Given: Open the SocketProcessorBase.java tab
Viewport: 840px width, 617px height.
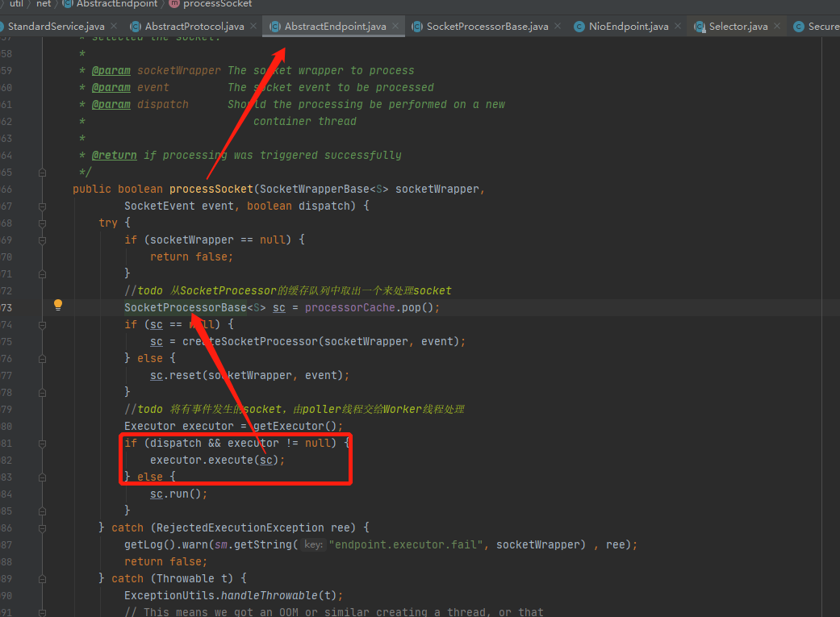Looking at the screenshot, I should click(x=487, y=27).
